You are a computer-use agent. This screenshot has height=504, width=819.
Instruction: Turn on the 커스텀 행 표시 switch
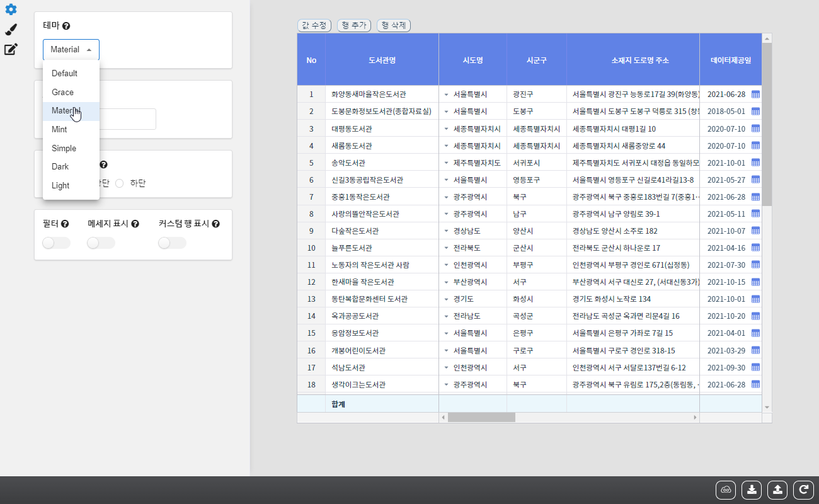(x=172, y=243)
